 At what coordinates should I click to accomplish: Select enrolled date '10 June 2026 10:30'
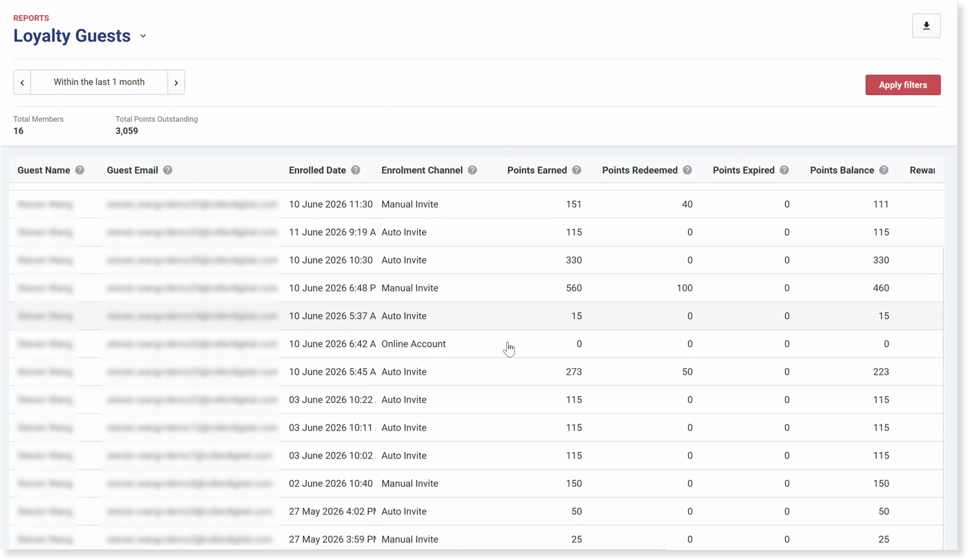[x=331, y=260]
